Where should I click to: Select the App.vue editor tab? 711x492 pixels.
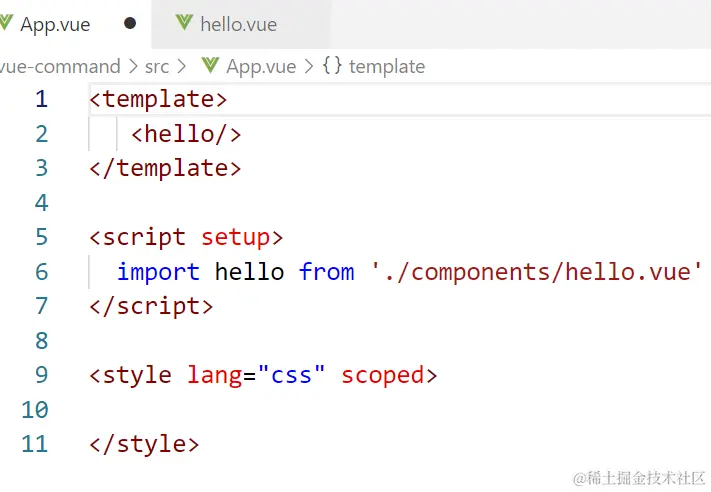(55, 24)
